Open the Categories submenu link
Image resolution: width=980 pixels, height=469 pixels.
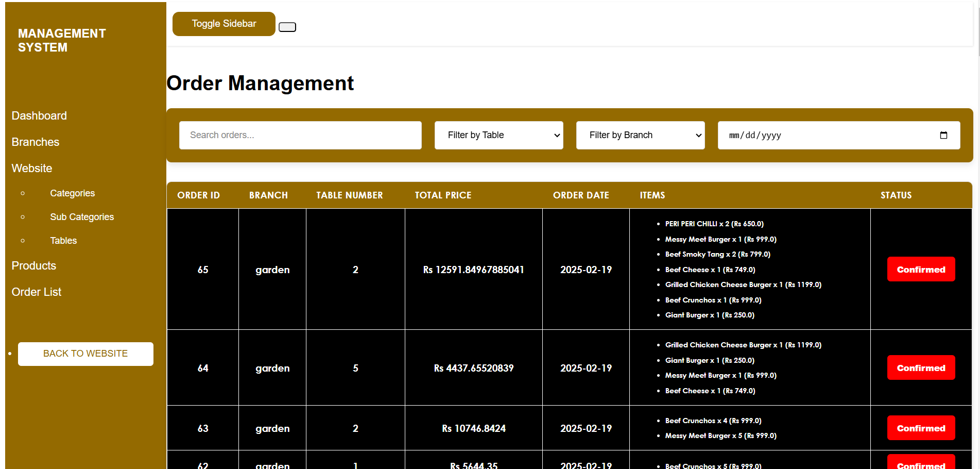click(72, 193)
